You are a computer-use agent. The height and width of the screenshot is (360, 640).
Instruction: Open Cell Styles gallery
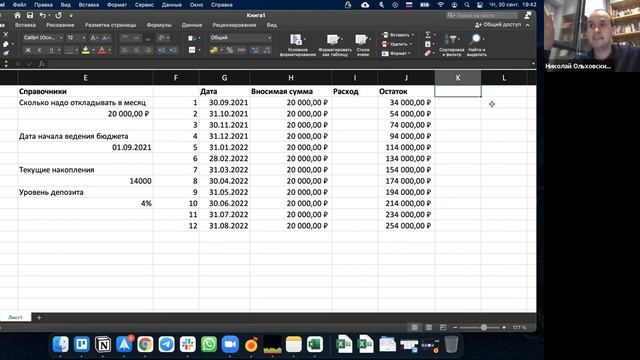coord(362,44)
